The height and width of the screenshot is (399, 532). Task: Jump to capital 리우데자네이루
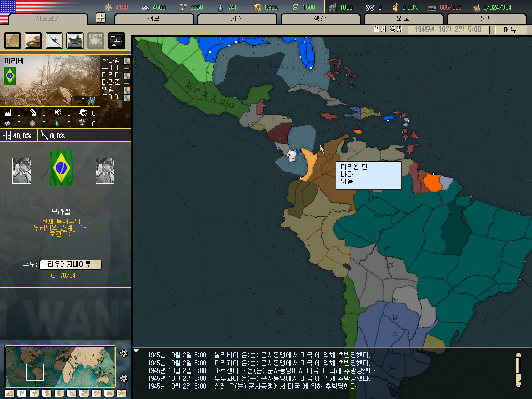point(70,264)
